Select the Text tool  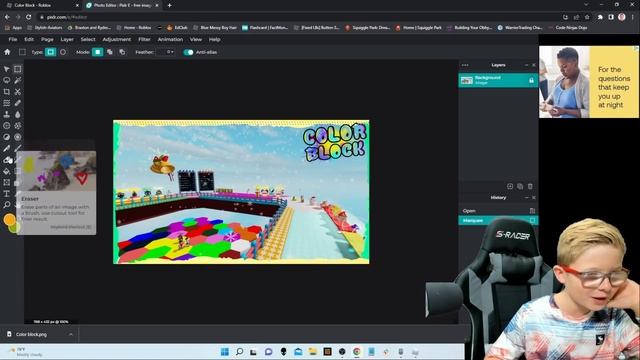(x=7, y=194)
